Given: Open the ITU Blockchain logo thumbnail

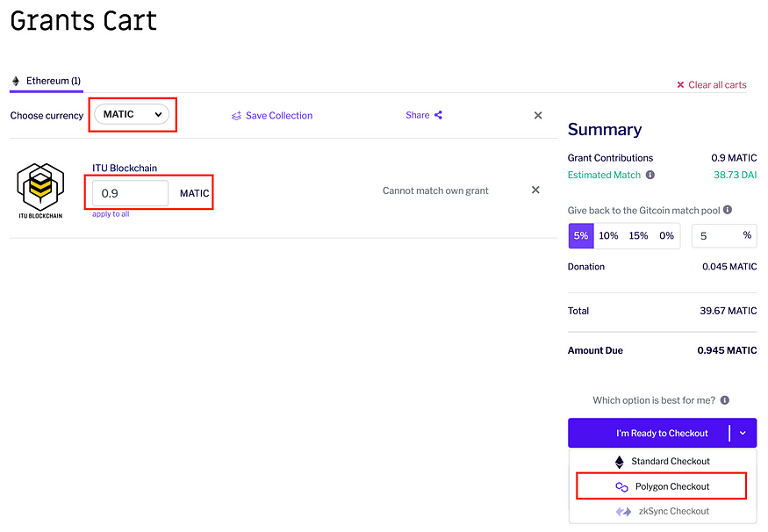Looking at the screenshot, I should coord(40,191).
